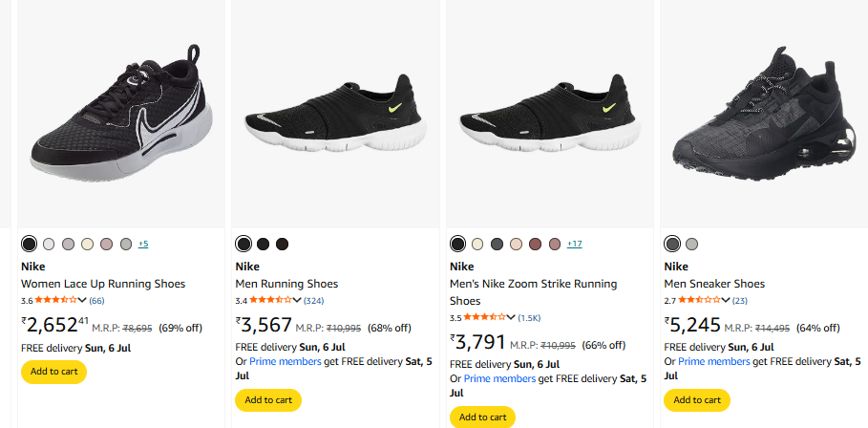Image resolution: width=868 pixels, height=428 pixels.
Task: Expand the 2.7 star rating chevron for Men Sneaker Shoes
Action: [725, 300]
